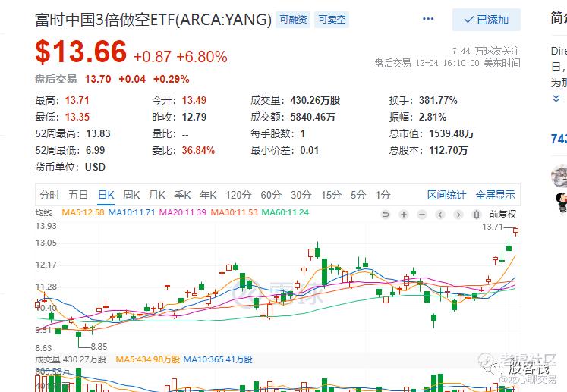This screenshot has height=392, width=567.
Task: Click the chart reset/undo icon
Action: [x=386, y=215]
